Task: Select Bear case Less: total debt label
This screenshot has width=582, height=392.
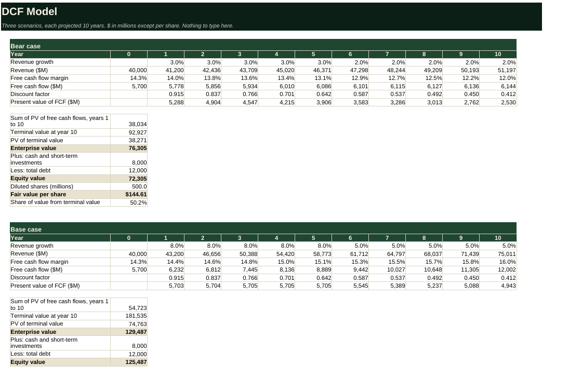Action: (60, 171)
